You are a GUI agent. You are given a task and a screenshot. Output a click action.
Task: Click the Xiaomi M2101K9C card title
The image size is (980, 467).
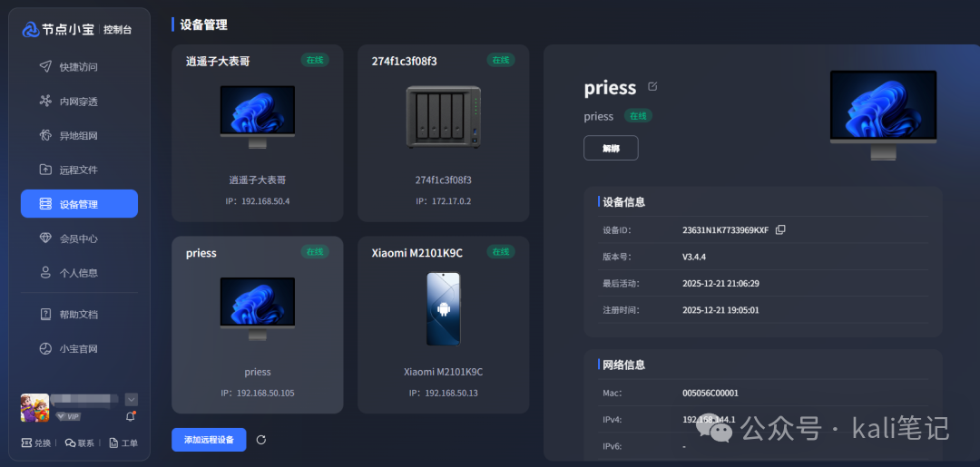point(416,253)
